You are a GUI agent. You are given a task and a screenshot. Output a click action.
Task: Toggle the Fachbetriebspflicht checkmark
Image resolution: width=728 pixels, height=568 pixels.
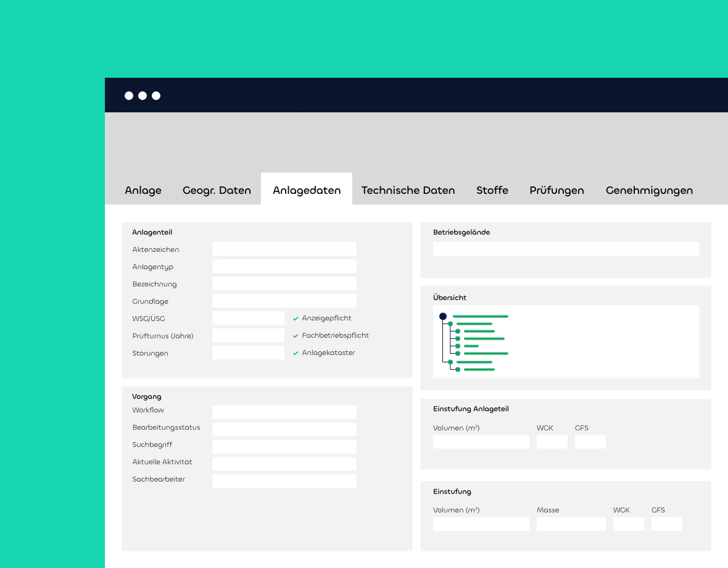[296, 336]
